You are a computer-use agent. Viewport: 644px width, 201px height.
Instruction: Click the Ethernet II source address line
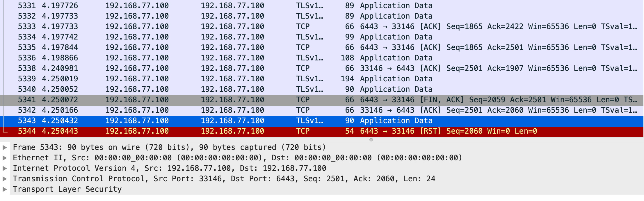pos(237,158)
